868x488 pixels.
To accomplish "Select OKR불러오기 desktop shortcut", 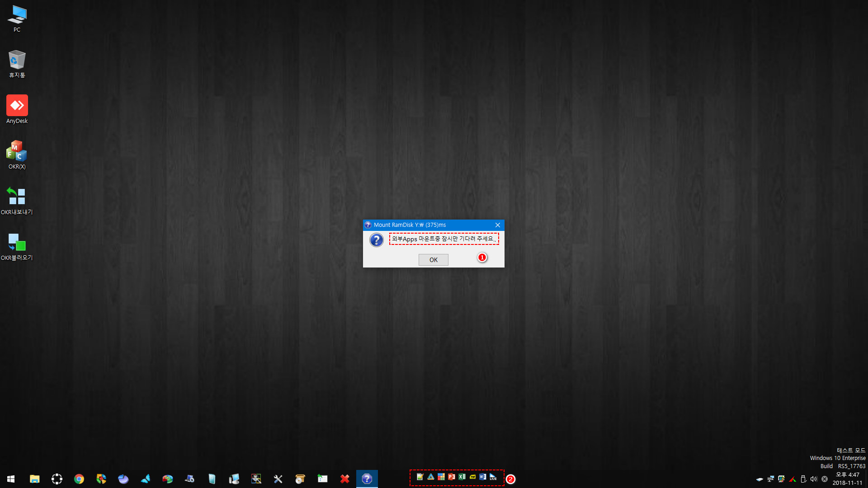I will [x=17, y=247].
